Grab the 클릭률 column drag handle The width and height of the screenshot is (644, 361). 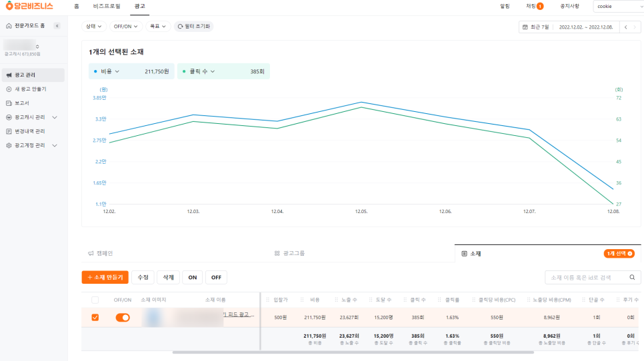(439, 300)
